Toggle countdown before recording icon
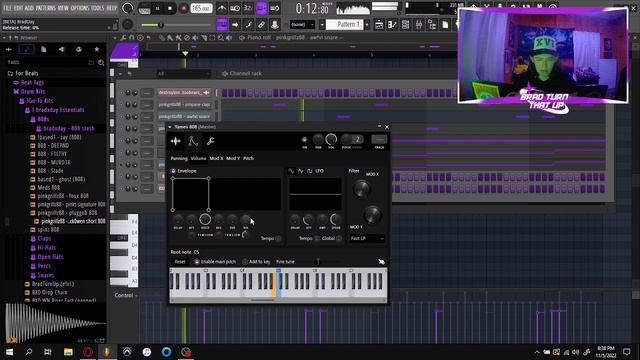Viewport: 640px width, 360px height. pyautogui.click(x=248, y=8)
